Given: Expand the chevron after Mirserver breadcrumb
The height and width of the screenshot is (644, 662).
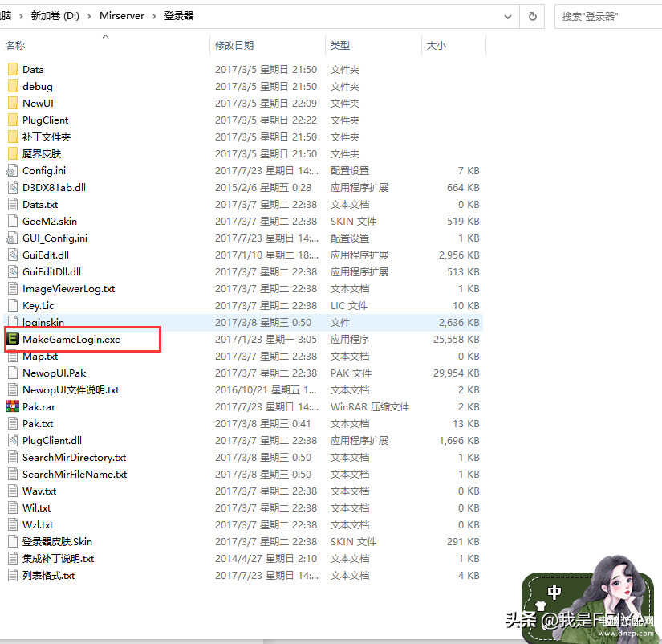Looking at the screenshot, I should point(154,16).
